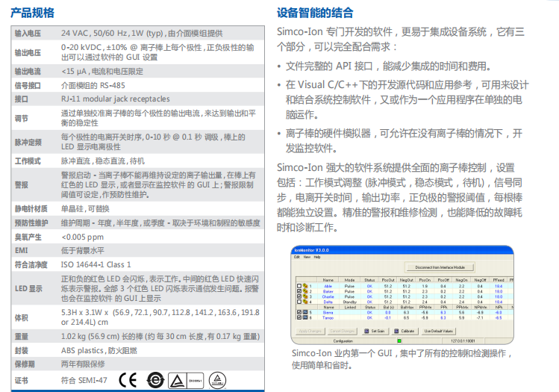Click the CE certification mark

pyautogui.click(x=128, y=380)
